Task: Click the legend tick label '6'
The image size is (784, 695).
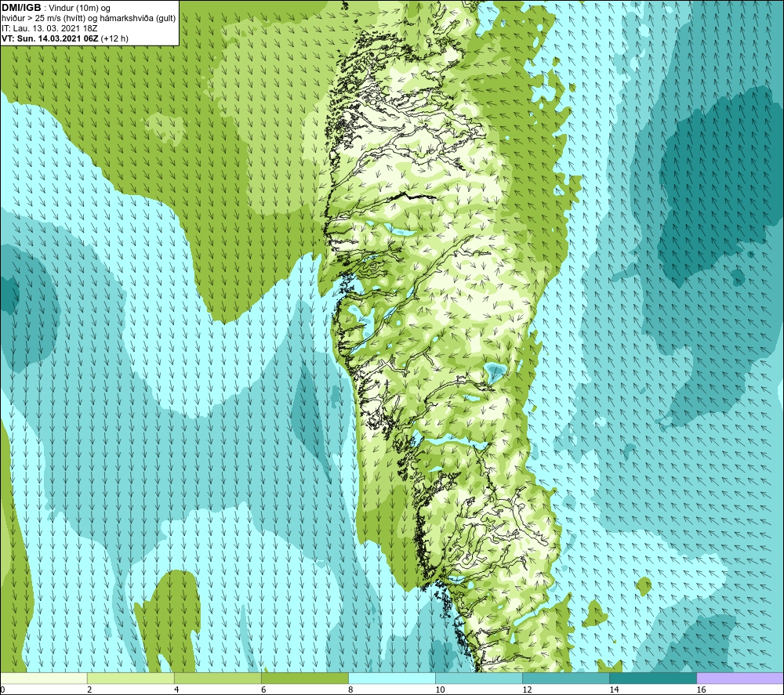Action: point(263,690)
